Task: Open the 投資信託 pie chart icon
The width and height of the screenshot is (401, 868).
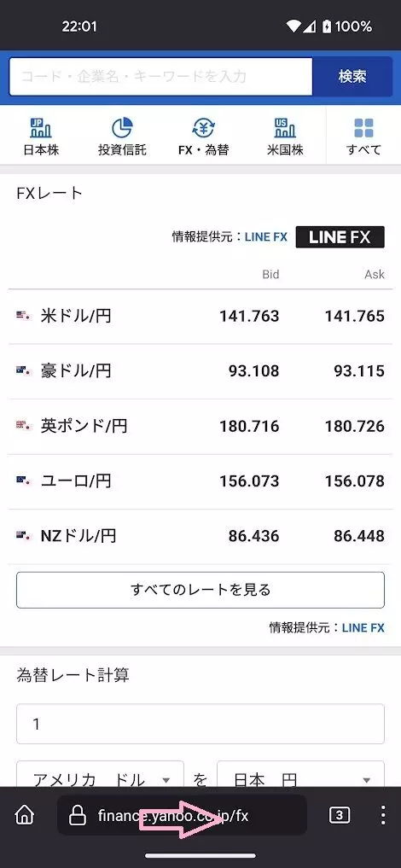Action: (x=122, y=128)
